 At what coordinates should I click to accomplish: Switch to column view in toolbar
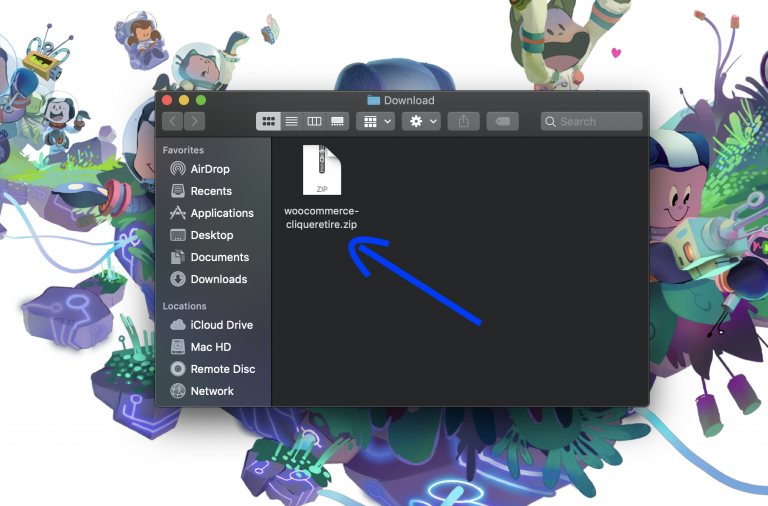314,121
